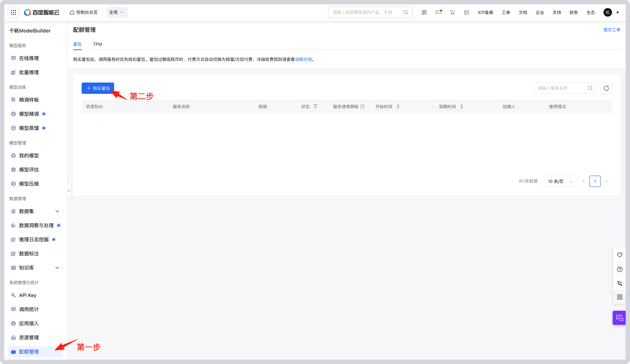Open the 10 条/页 page size dropdown
This screenshot has width=630, height=364.
click(560, 181)
